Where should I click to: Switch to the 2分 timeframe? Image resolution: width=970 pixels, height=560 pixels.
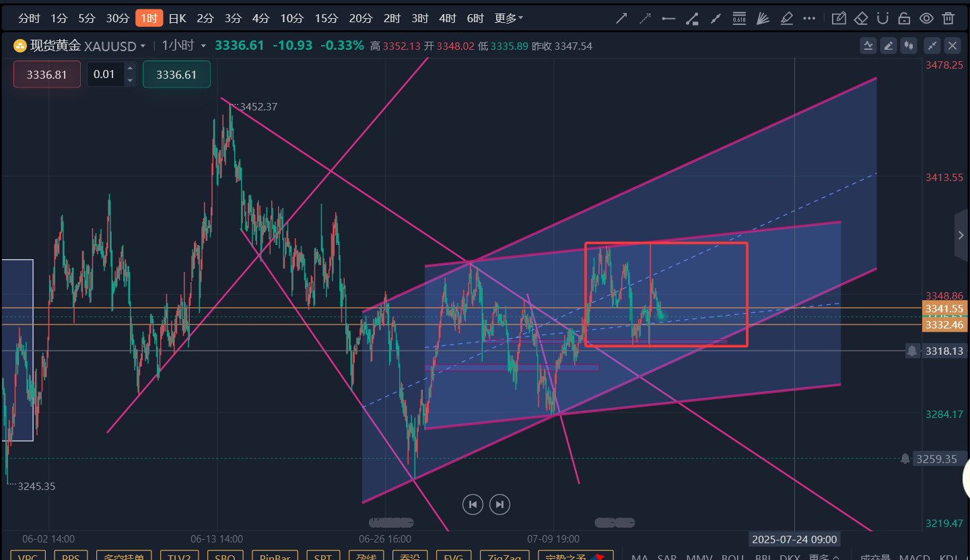point(205,18)
